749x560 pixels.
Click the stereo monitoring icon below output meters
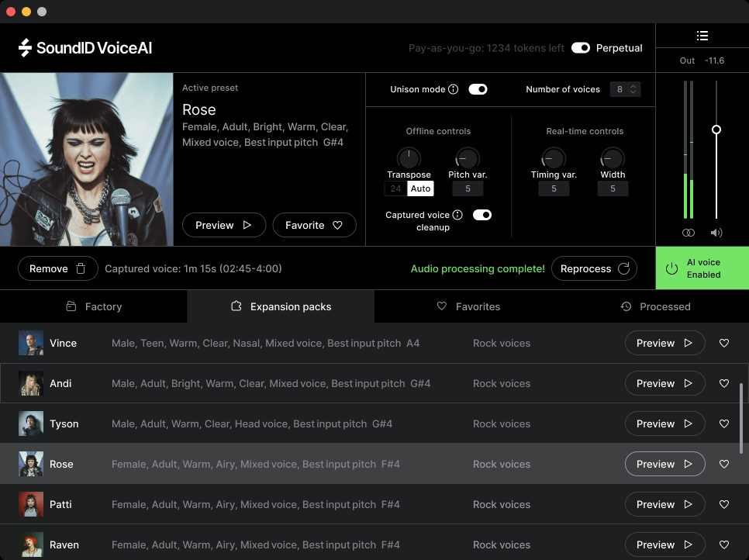[688, 232]
